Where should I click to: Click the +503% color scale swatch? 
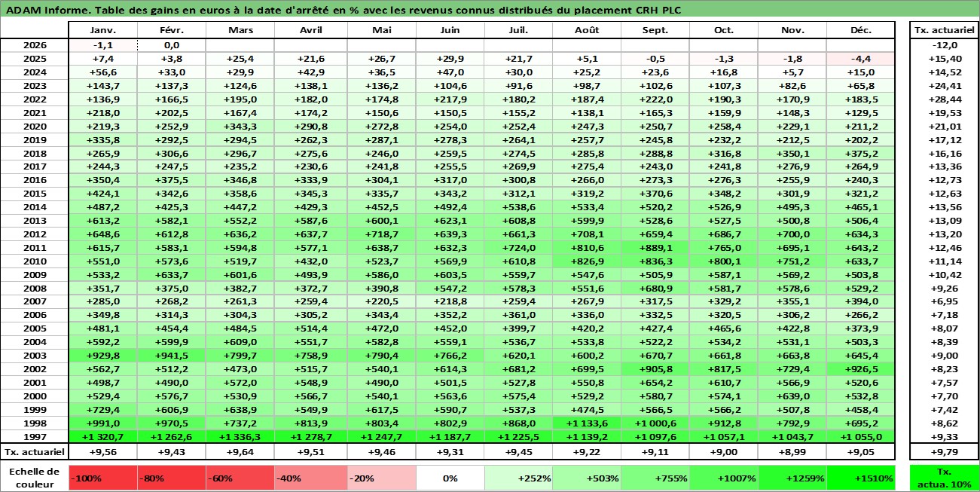tap(587, 478)
